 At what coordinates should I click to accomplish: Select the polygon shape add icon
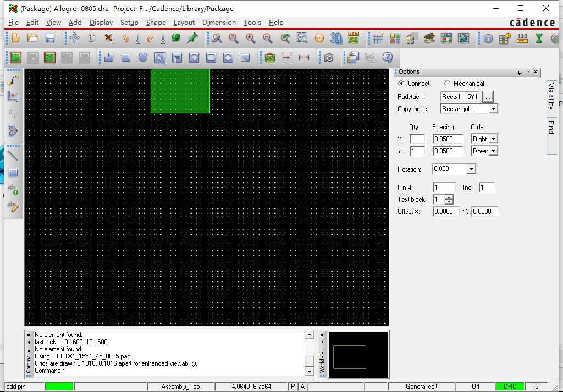pyautogui.click(x=108, y=57)
